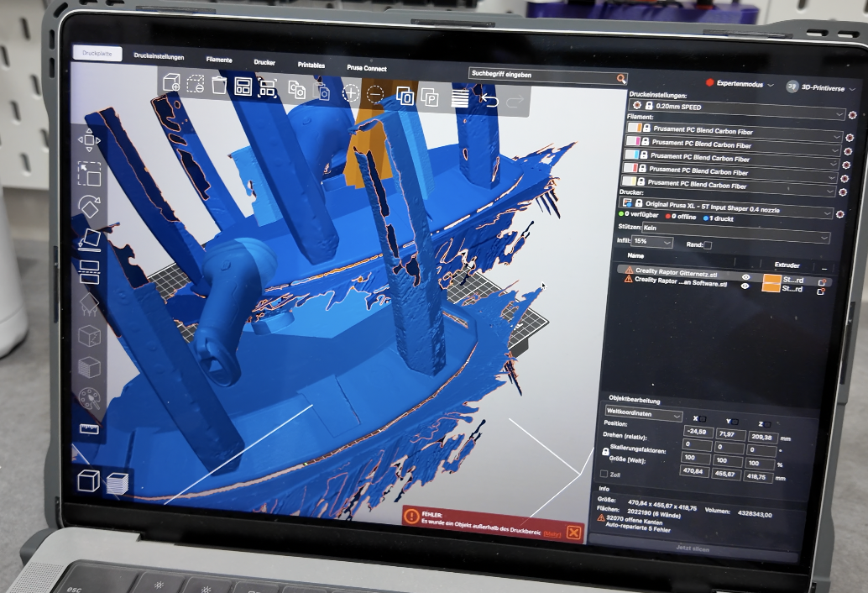Open the second filament dropdown with pink swatch
This screenshot has width=868, height=593.
click(x=732, y=144)
